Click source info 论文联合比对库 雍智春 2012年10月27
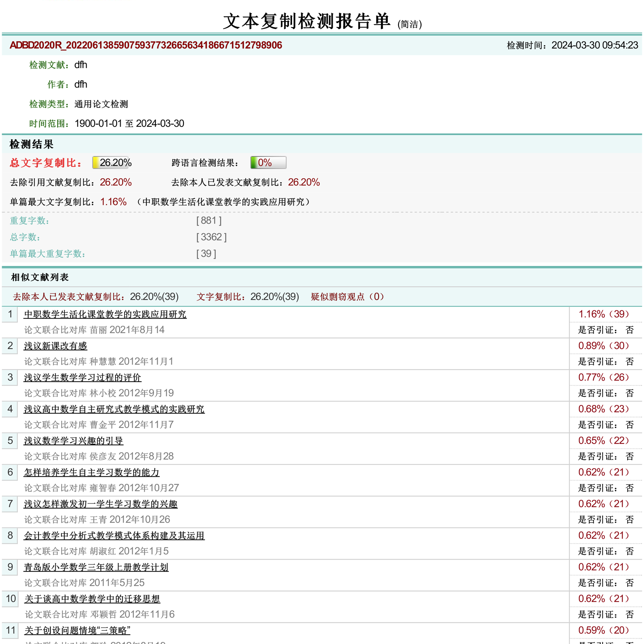The width and height of the screenshot is (644, 644). pyautogui.click(x=101, y=488)
